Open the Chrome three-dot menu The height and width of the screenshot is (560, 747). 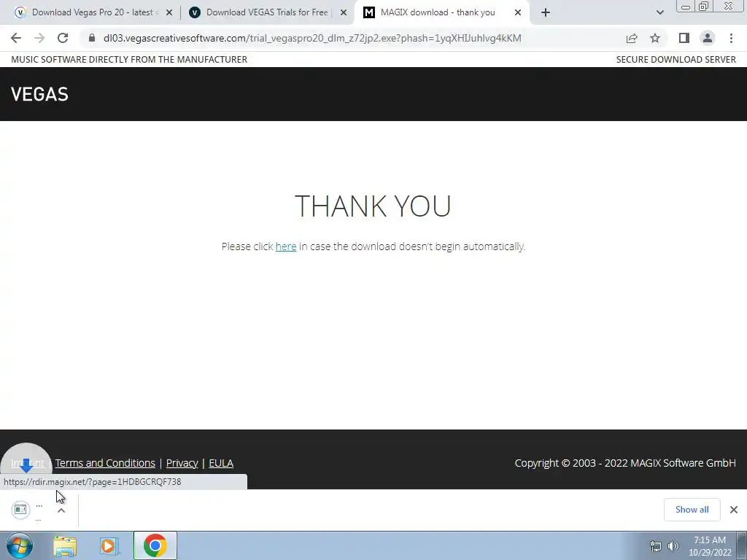[731, 38]
